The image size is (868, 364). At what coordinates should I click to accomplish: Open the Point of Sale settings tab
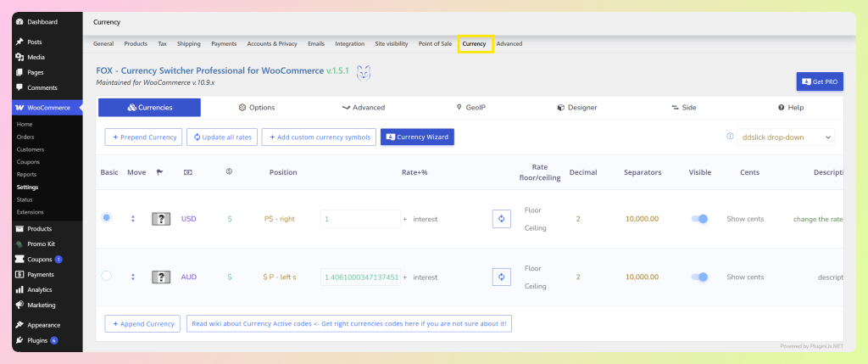click(435, 44)
